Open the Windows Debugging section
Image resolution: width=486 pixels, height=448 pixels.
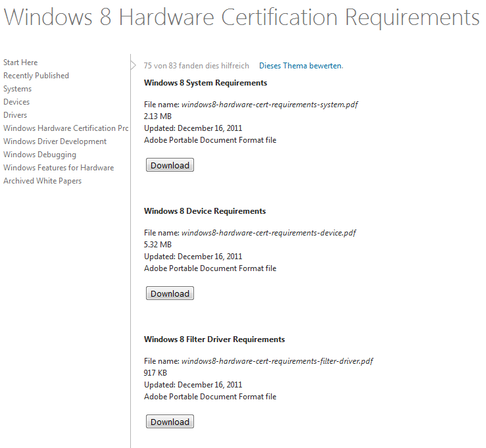[39, 155]
